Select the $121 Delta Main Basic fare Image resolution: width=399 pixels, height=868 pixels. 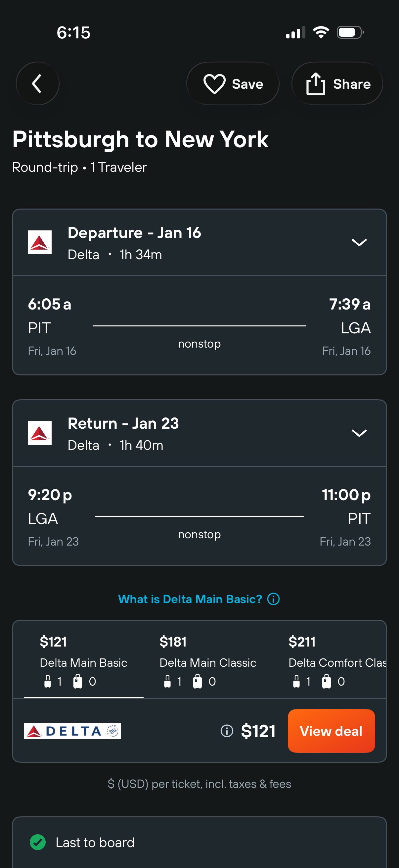tap(83, 660)
